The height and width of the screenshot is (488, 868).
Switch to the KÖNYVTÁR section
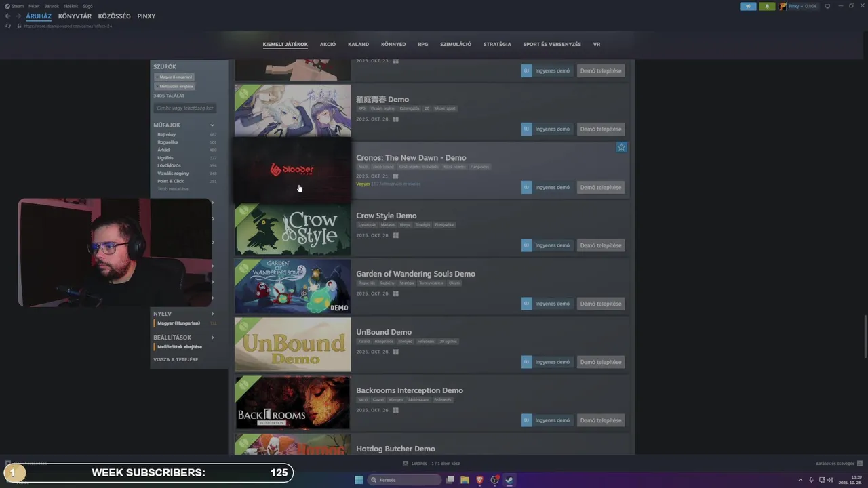(75, 16)
